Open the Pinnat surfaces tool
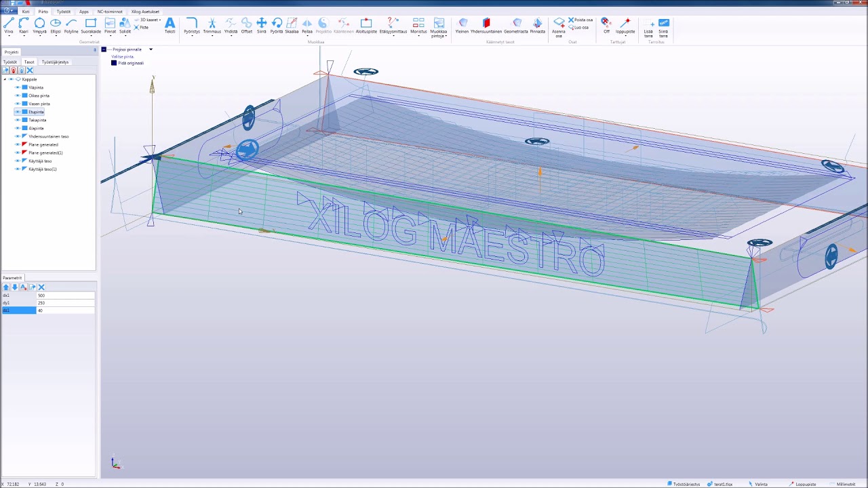The image size is (868, 488). point(110,26)
